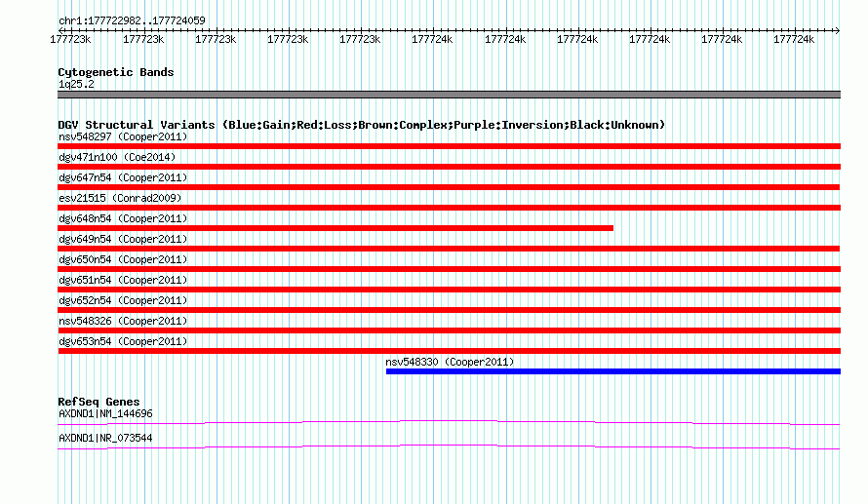Click the dgv649n54 (Cooper2011) label
868x504 pixels.
pos(123,239)
